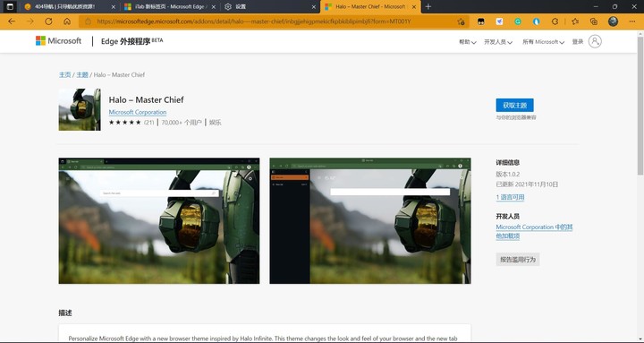The image size is (644, 343).
Task: Open Edge 外接程序 home title
Action: point(131,41)
